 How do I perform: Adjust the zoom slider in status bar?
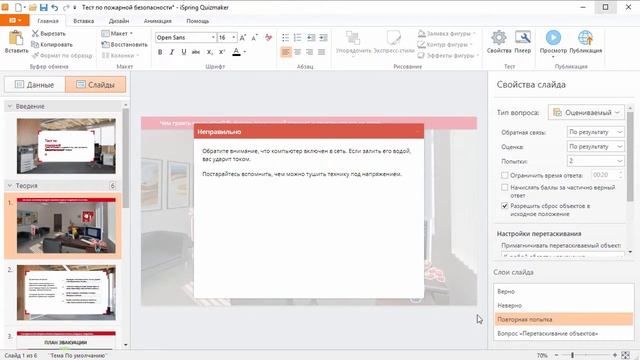pyautogui.click(x=573, y=356)
